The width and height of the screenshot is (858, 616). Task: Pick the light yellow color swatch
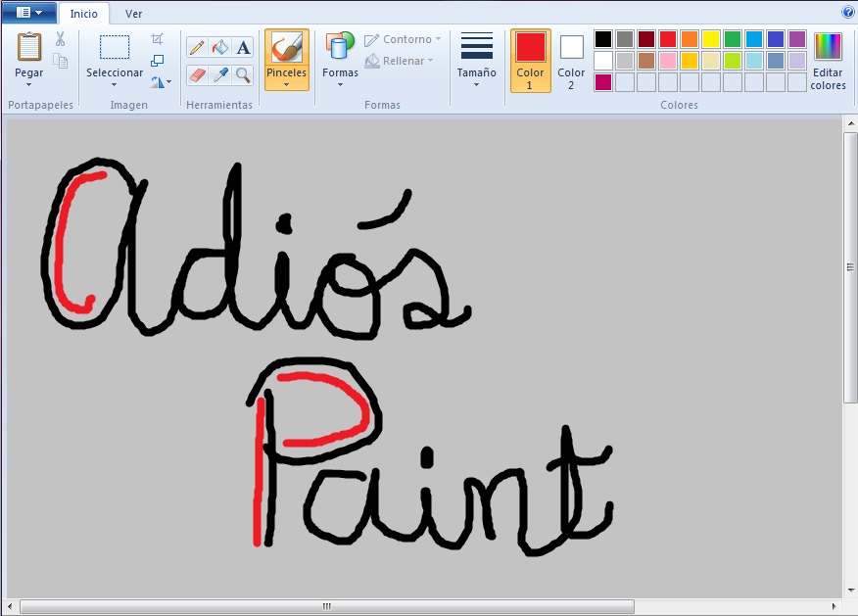(x=711, y=61)
